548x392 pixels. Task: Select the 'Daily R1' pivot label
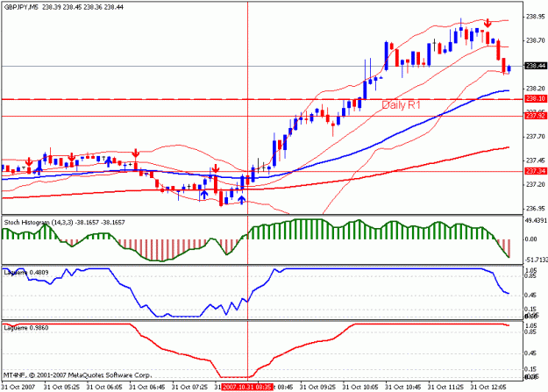pyautogui.click(x=401, y=105)
